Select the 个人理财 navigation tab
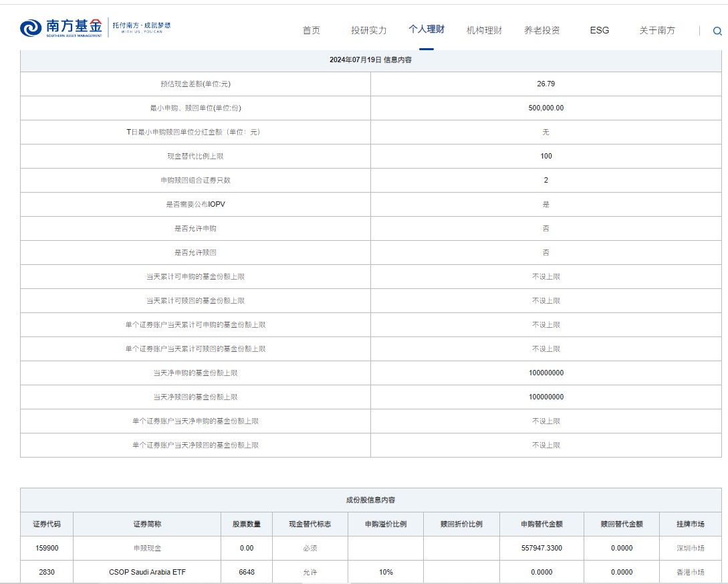This screenshot has height=584, width=728. click(x=427, y=29)
